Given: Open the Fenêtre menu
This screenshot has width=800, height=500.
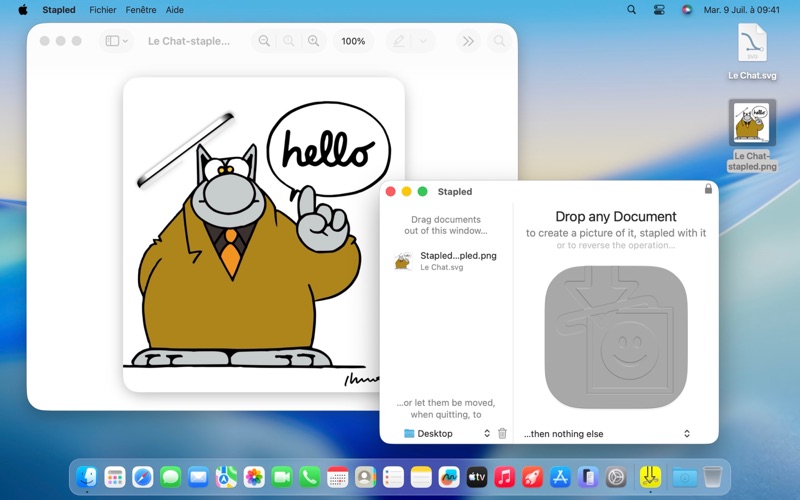Looking at the screenshot, I should (x=141, y=10).
